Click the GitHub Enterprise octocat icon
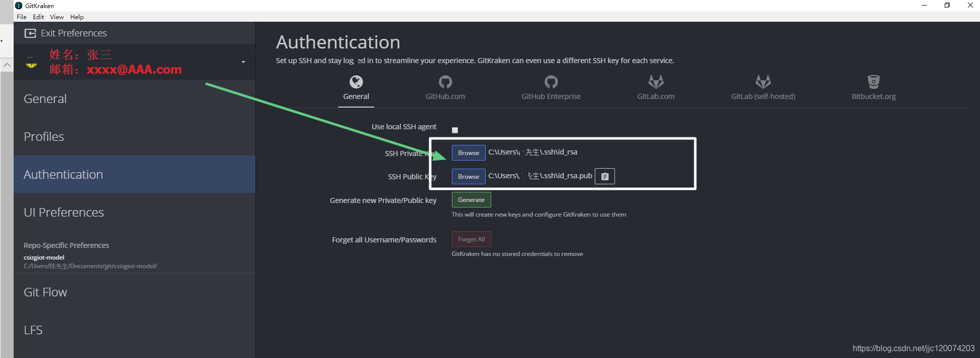 pyautogui.click(x=551, y=81)
